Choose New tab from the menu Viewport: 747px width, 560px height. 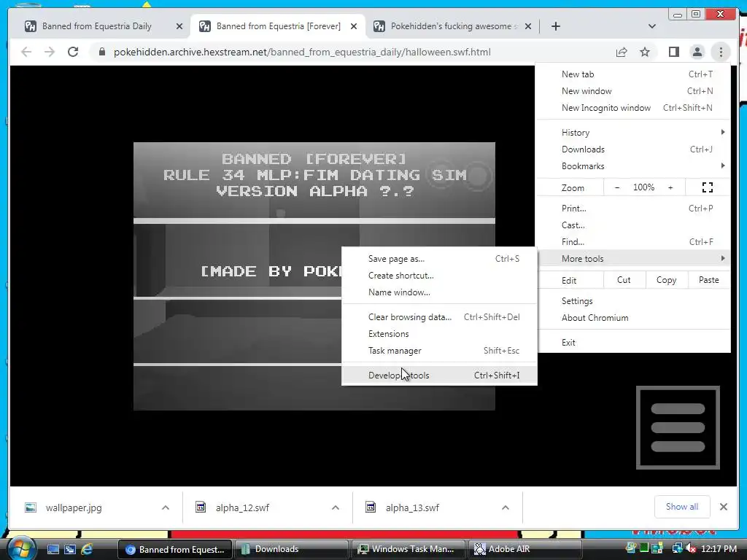pyautogui.click(x=634, y=74)
